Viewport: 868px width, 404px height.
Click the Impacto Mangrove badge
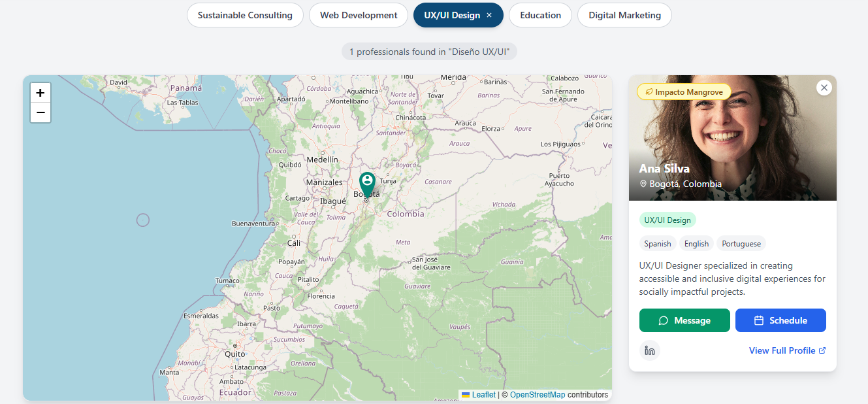pyautogui.click(x=684, y=92)
